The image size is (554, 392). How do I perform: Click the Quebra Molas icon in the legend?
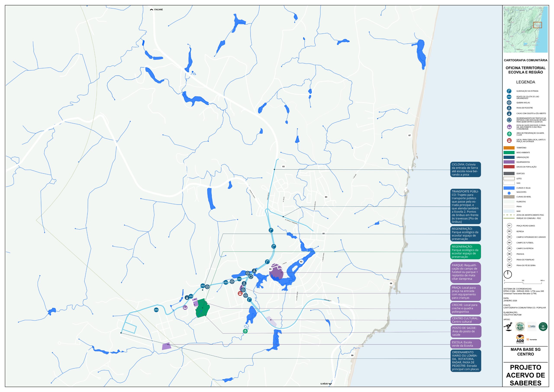coord(509,103)
